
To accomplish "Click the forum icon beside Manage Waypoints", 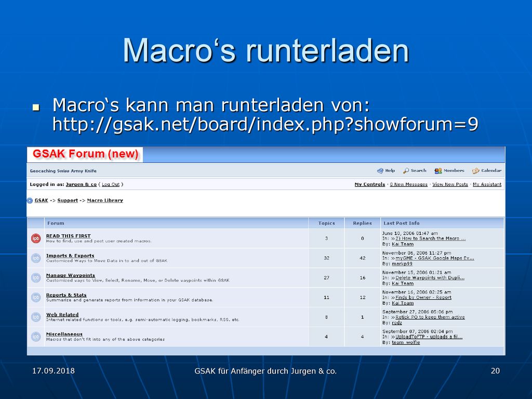I will pos(36,277).
